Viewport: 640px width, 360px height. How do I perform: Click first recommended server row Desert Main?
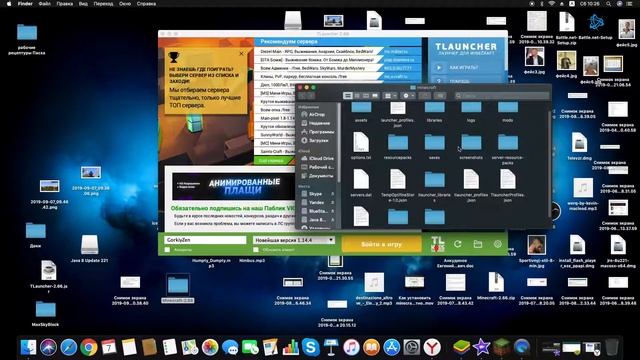(338, 52)
